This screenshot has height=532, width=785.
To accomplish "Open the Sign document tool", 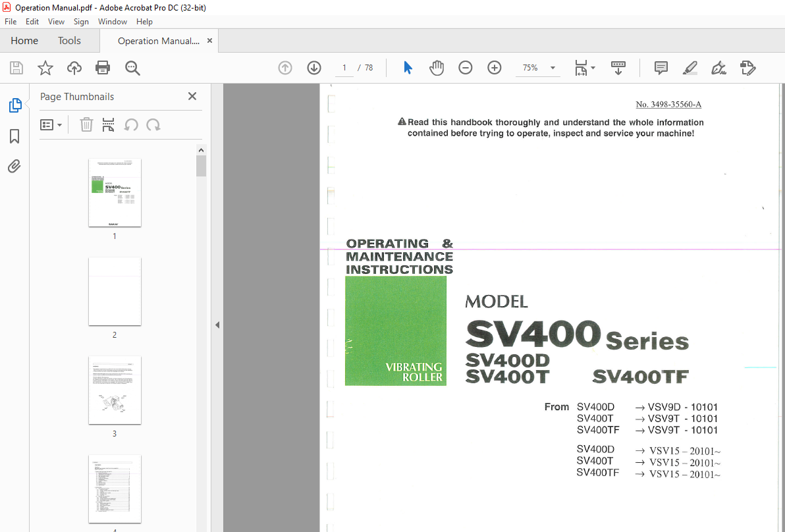I will click(x=719, y=68).
